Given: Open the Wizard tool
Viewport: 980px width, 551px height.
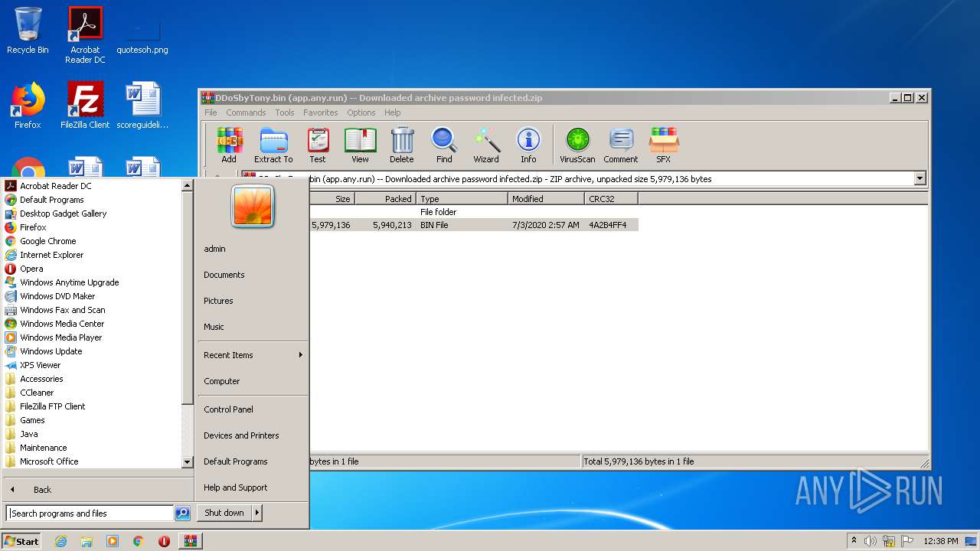Looking at the screenshot, I should 486,145.
